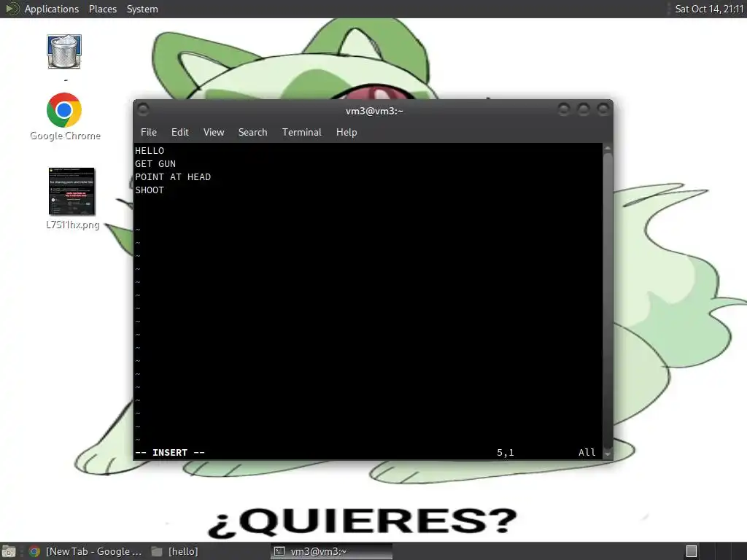
Task: Click the terminal window menu button at title left
Action: pyautogui.click(x=143, y=110)
